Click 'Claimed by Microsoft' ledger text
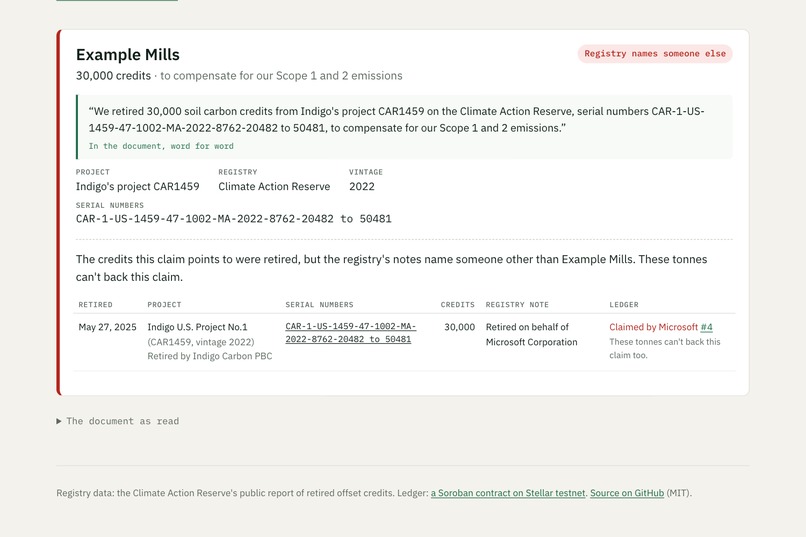Screen dimensions: 806x537 coord(653,327)
